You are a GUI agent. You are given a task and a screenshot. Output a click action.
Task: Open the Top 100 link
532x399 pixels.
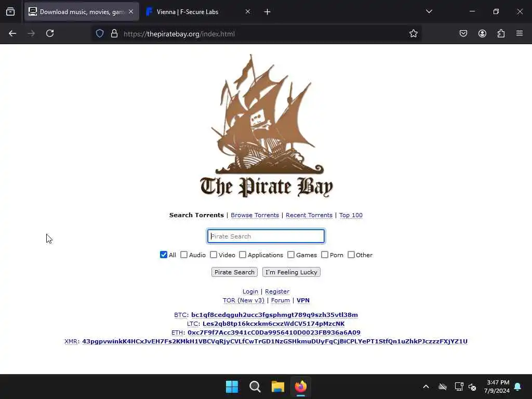351,215
